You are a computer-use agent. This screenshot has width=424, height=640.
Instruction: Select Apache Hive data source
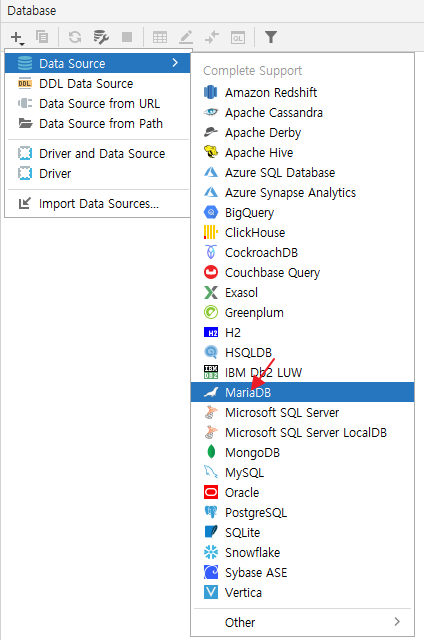click(302, 153)
